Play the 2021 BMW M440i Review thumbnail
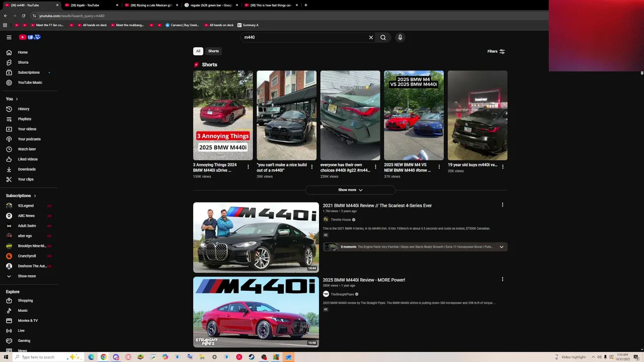Viewport: 644px width, 362px height. tap(256, 237)
